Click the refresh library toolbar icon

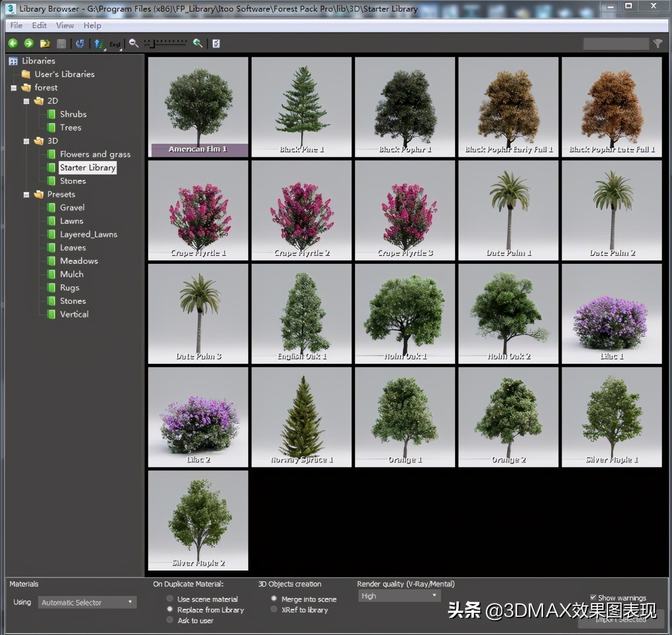pyautogui.click(x=80, y=43)
